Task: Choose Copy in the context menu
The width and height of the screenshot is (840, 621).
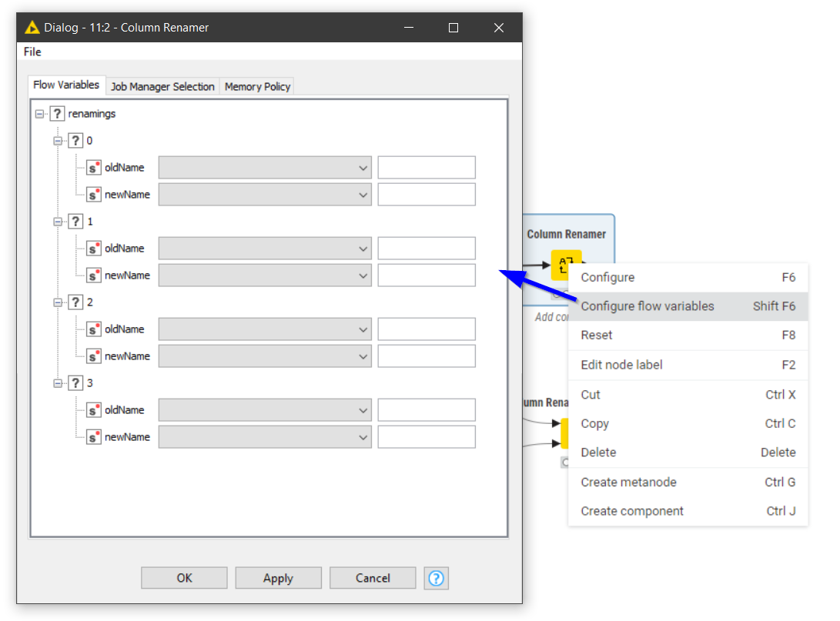Action: (x=688, y=423)
